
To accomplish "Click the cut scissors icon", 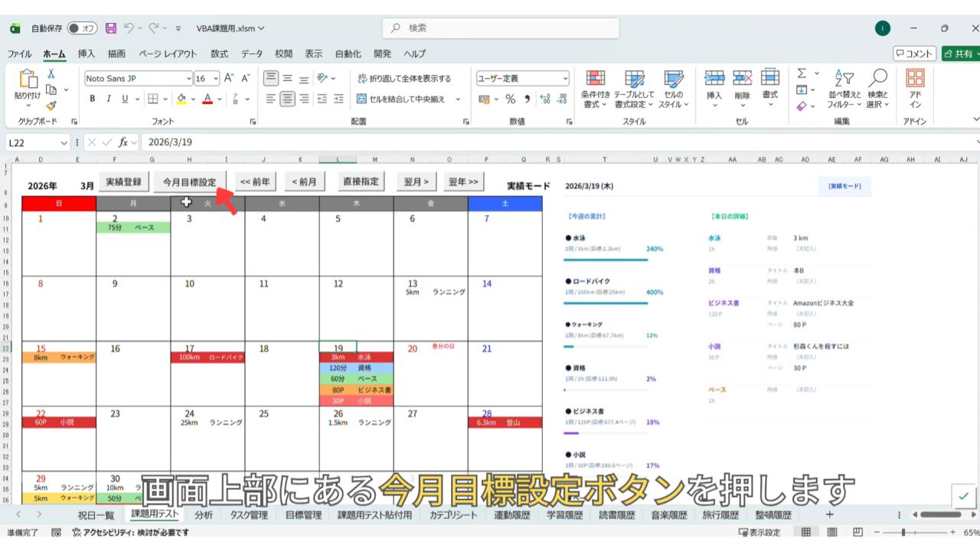I will [x=51, y=74].
